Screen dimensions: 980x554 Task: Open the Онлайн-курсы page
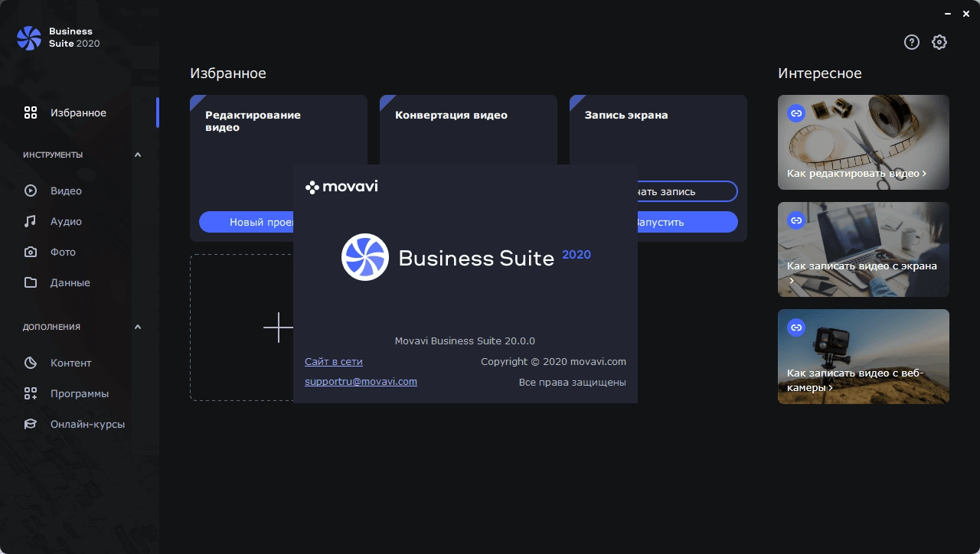pos(80,424)
